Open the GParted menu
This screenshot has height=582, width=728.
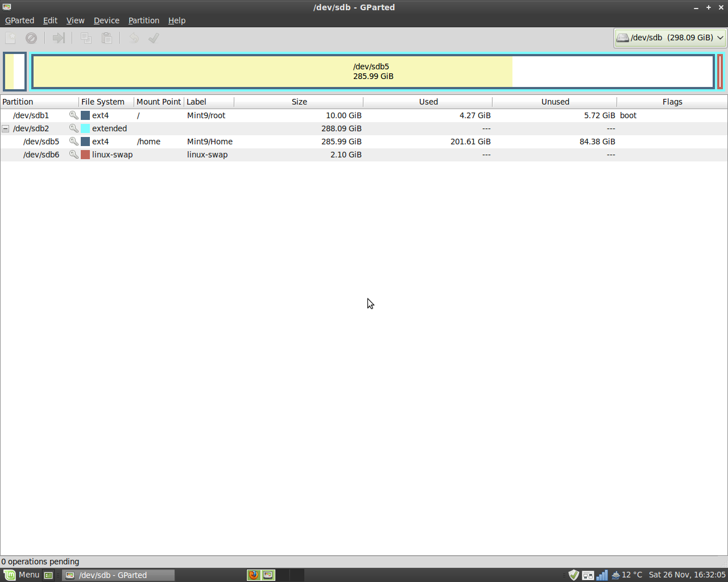tap(19, 20)
